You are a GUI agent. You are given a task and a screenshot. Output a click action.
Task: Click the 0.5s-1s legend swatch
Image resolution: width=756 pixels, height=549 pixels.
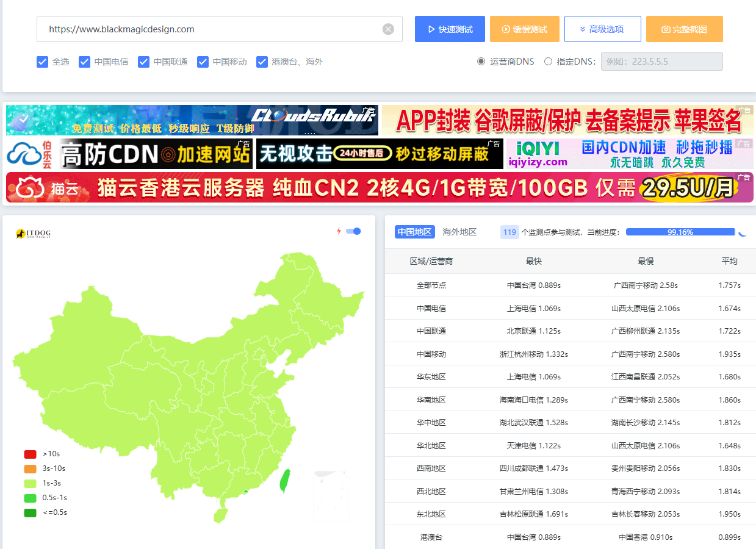[x=31, y=498]
